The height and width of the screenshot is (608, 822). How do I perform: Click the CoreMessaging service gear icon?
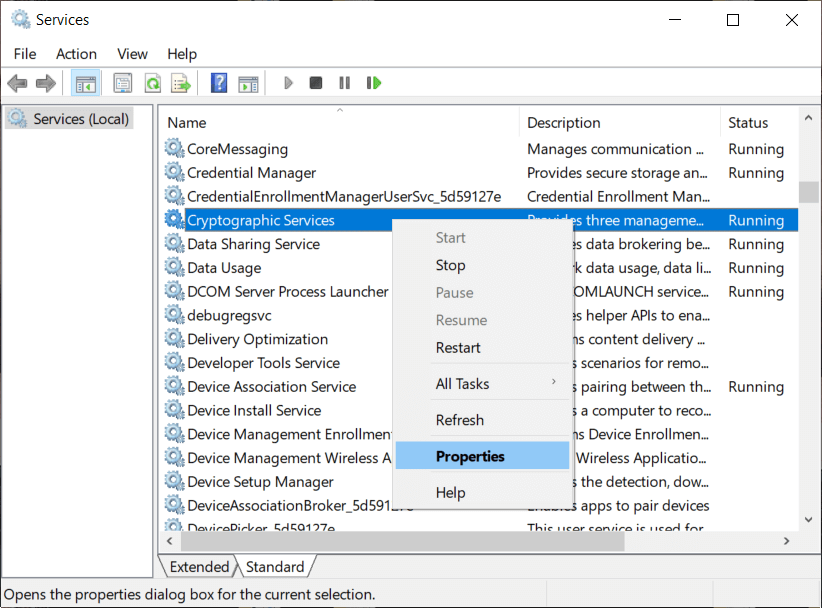175,148
